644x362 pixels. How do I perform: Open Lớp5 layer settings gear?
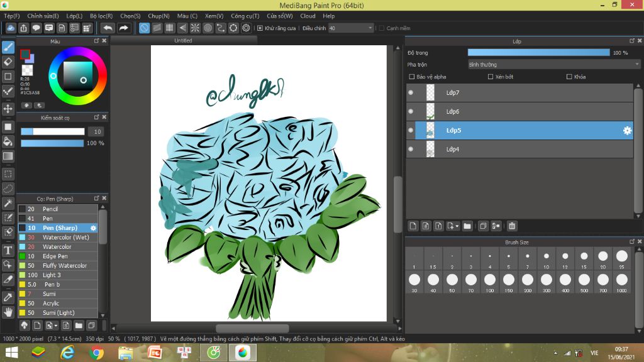click(627, 131)
